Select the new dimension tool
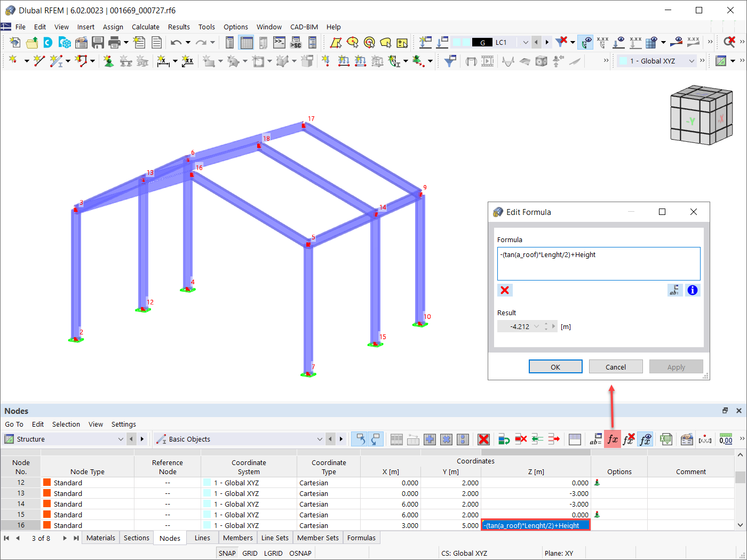The width and height of the screenshot is (747, 560). [x=163, y=61]
